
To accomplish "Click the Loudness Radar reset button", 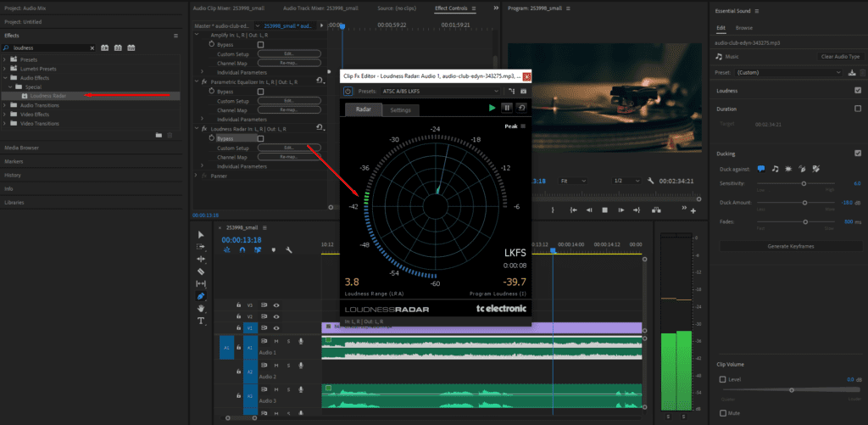I will [x=521, y=108].
